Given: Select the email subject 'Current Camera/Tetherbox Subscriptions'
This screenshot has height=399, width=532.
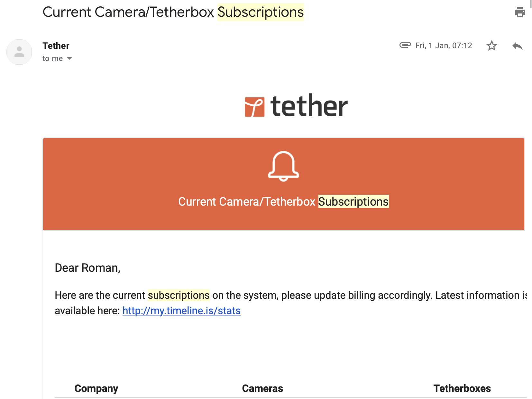Looking at the screenshot, I should [x=173, y=12].
